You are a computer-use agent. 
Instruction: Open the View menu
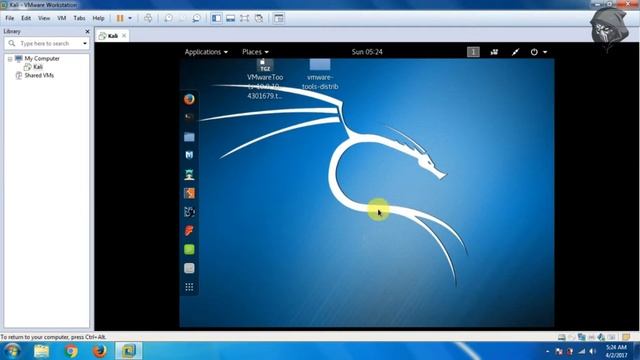pos(44,18)
